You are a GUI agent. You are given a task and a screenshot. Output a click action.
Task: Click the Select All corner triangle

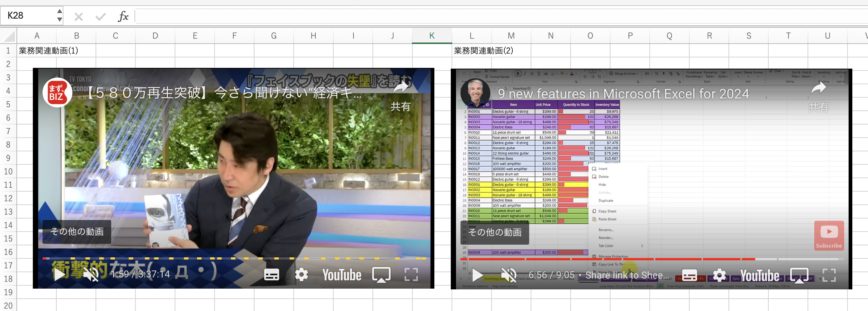tap(8, 36)
